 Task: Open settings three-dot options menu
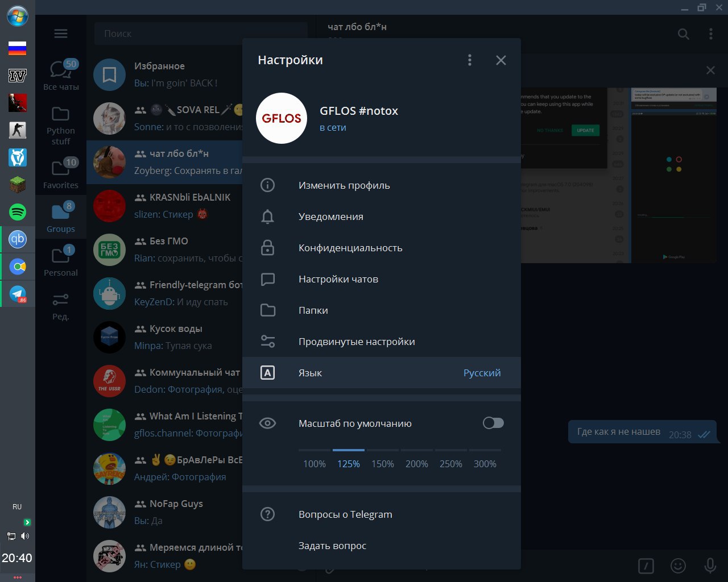click(x=470, y=60)
